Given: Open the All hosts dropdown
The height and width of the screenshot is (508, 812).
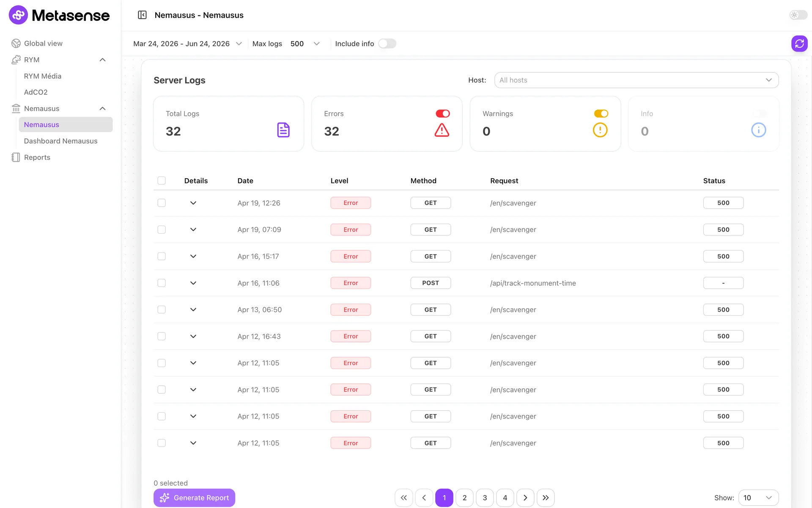Looking at the screenshot, I should pos(636,80).
